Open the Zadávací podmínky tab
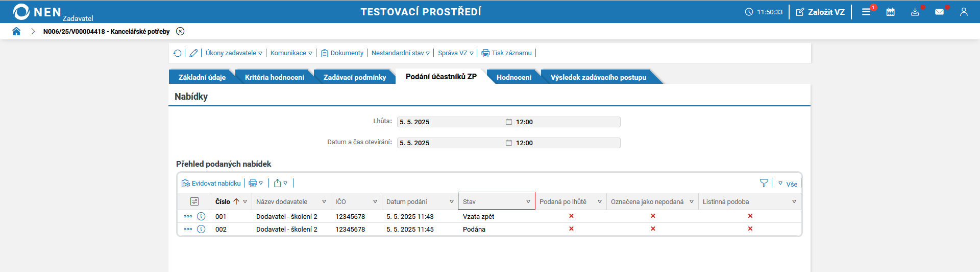The height and width of the screenshot is (272, 980). [x=355, y=77]
